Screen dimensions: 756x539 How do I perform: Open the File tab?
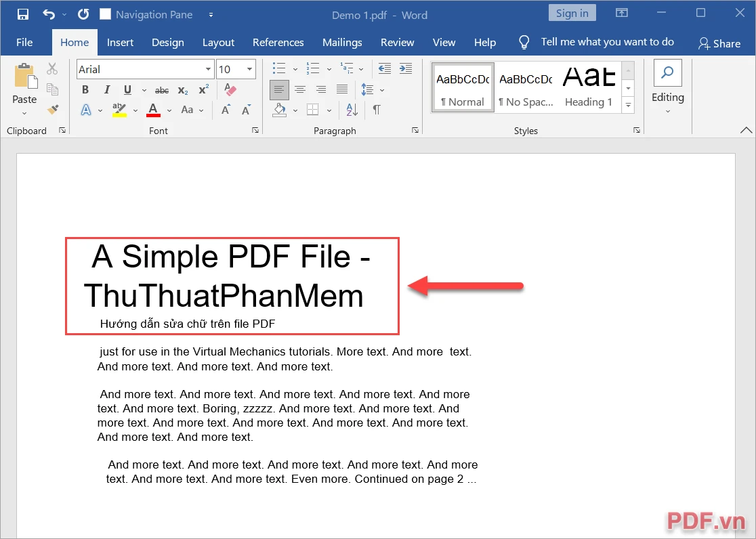click(x=24, y=43)
